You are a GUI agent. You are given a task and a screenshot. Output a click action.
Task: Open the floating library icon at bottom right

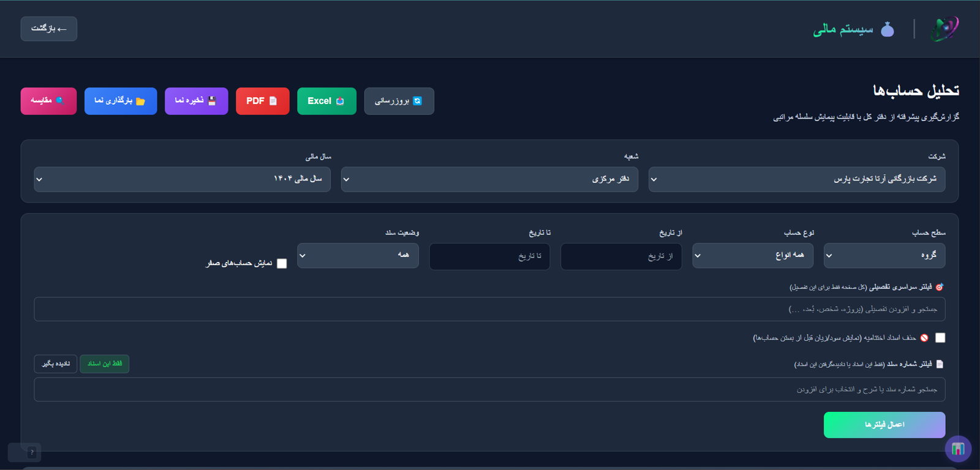click(958, 449)
